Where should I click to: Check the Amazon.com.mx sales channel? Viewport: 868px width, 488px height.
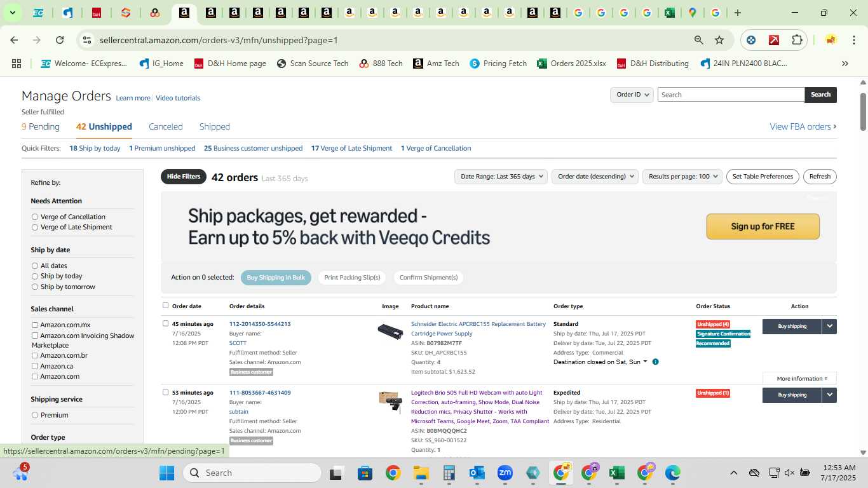pos(35,325)
